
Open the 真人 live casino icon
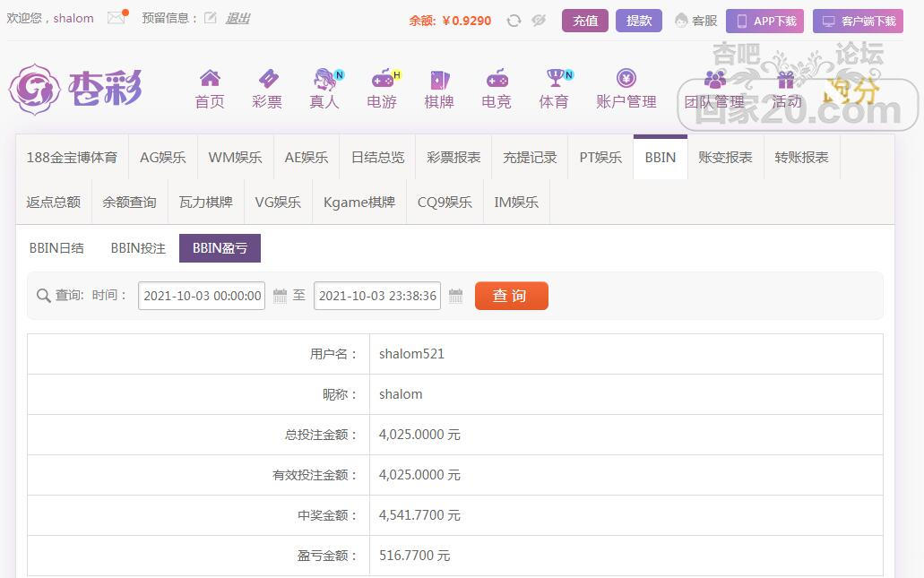click(324, 79)
